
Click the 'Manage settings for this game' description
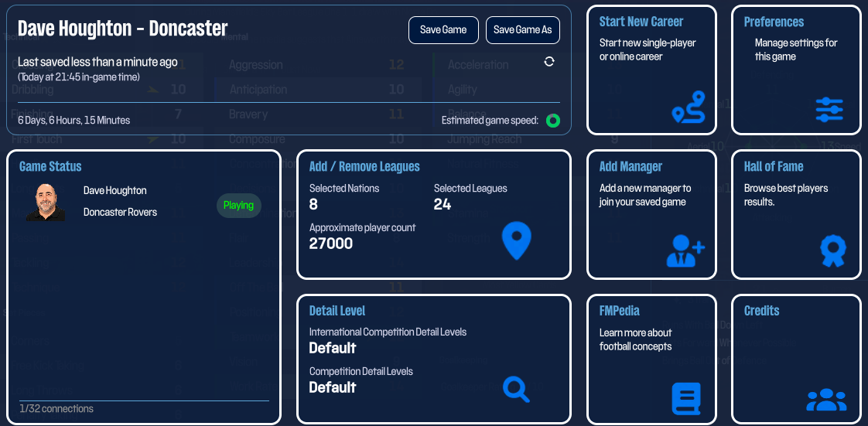click(x=796, y=49)
